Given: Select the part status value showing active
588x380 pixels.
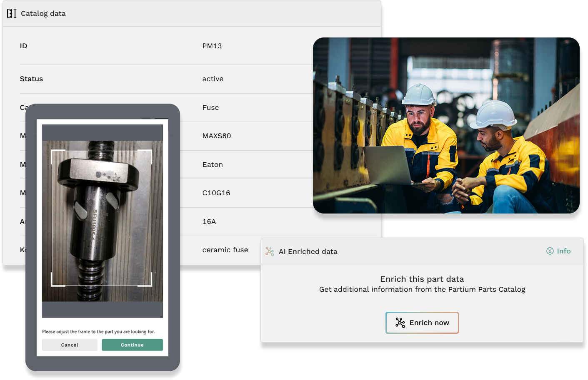Looking at the screenshot, I should click(x=213, y=79).
